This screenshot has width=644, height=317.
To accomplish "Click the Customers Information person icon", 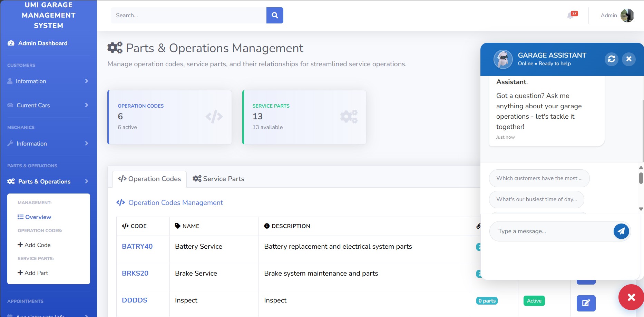I will click(10, 81).
